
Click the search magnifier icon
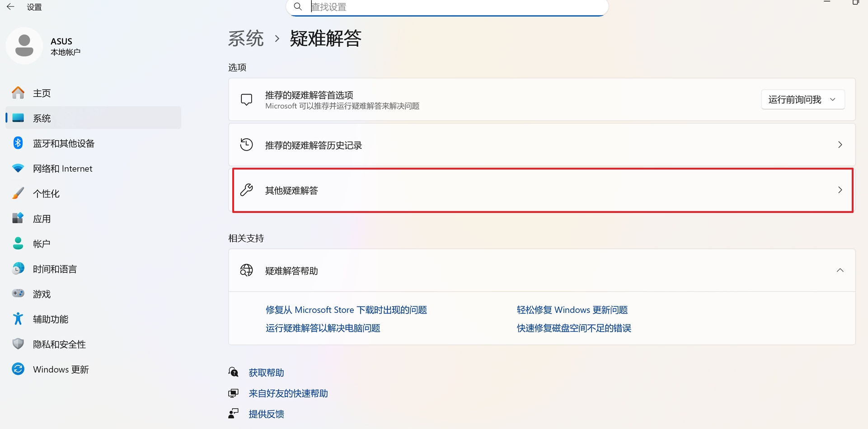click(298, 6)
